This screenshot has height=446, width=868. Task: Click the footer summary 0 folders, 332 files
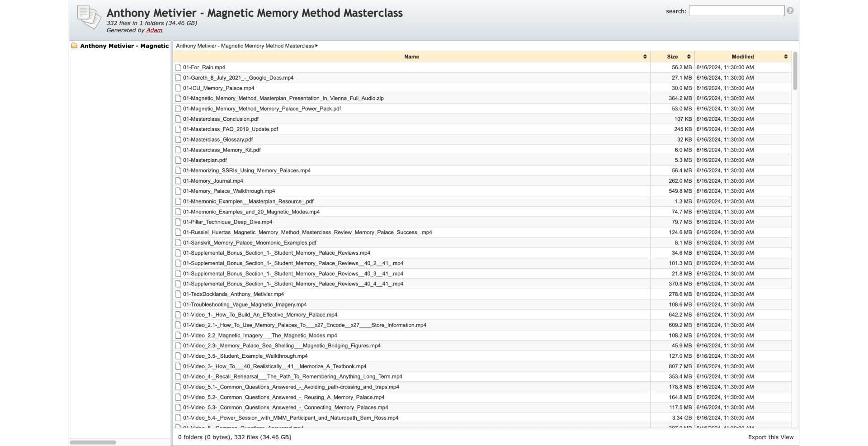[x=235, y=437]
